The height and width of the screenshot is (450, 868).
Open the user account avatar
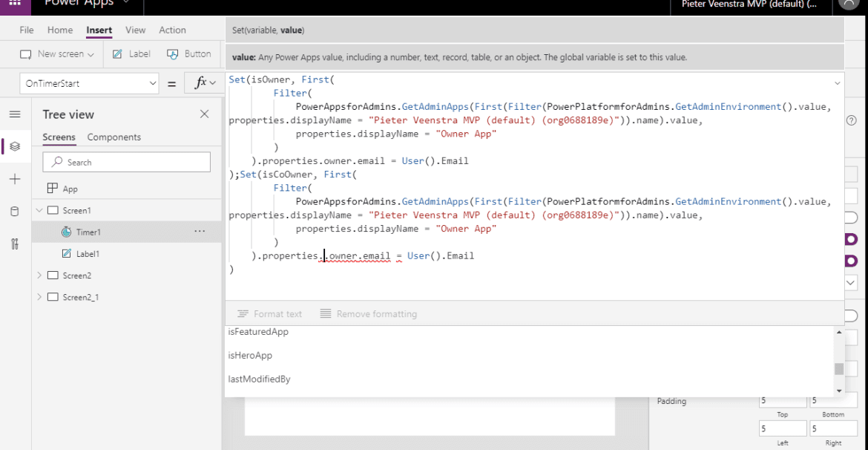849,3
